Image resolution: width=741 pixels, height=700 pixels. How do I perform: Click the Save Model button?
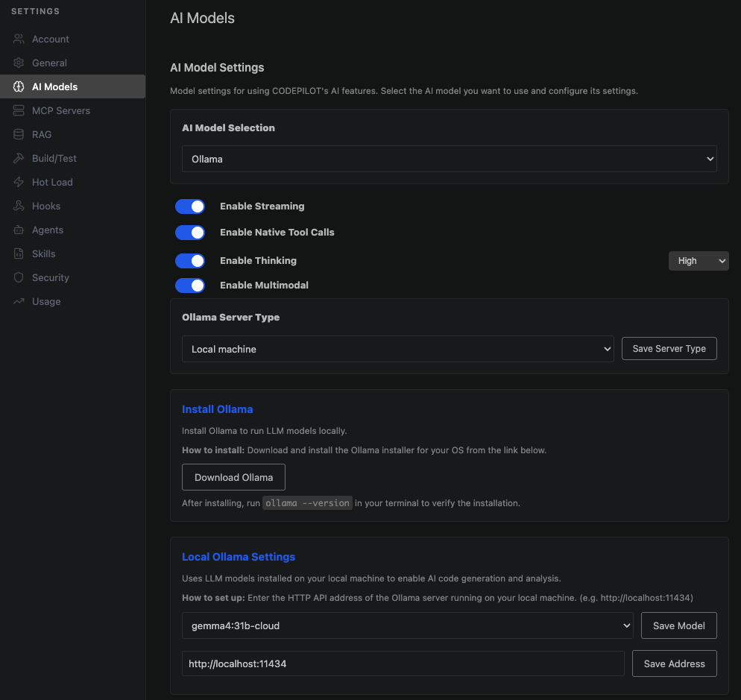[x=678, y=625]
